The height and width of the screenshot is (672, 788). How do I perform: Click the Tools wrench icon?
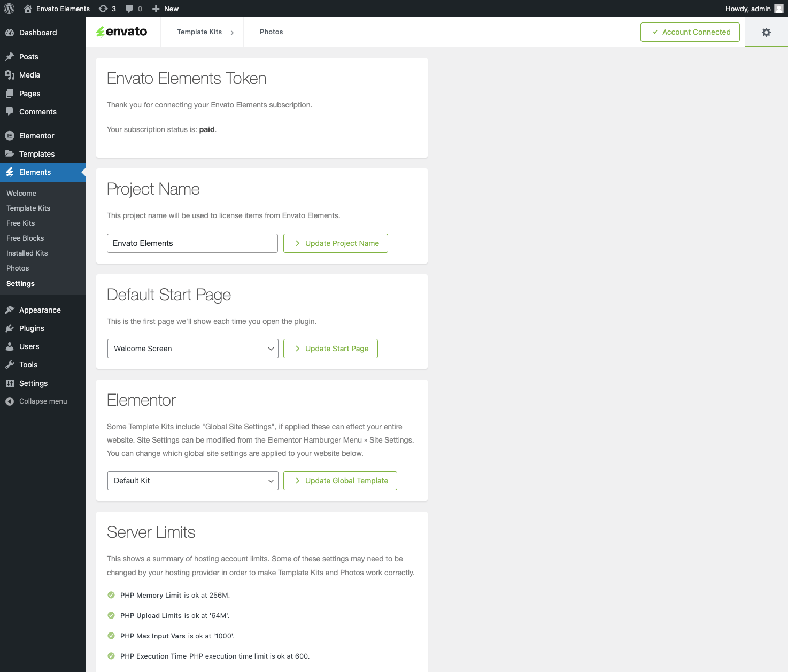[10, 365]
